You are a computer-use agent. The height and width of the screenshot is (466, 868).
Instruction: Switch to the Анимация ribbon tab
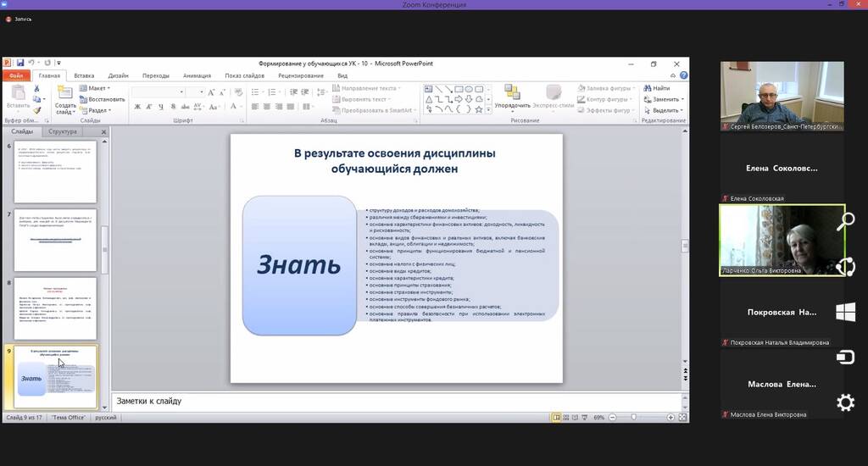point(197,75)
